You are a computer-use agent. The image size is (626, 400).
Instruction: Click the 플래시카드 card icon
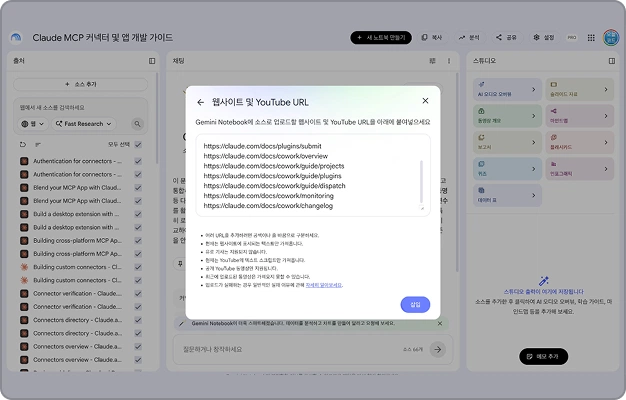[x=554, y=137]
